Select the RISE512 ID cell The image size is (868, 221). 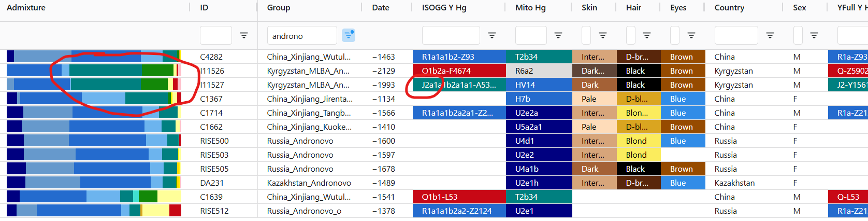(214, 211)
